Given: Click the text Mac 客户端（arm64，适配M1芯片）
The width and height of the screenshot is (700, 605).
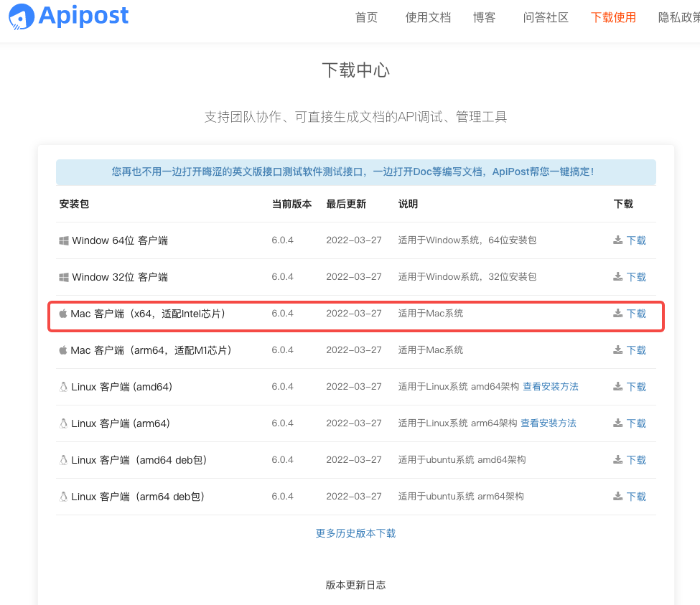Looking at the screenshot, I should point(153,350).
